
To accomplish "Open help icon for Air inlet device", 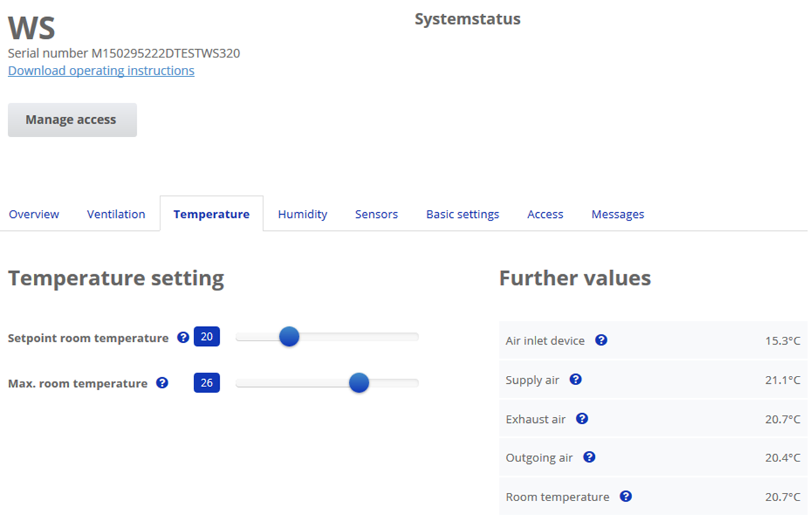I will (x=601, y=340).
